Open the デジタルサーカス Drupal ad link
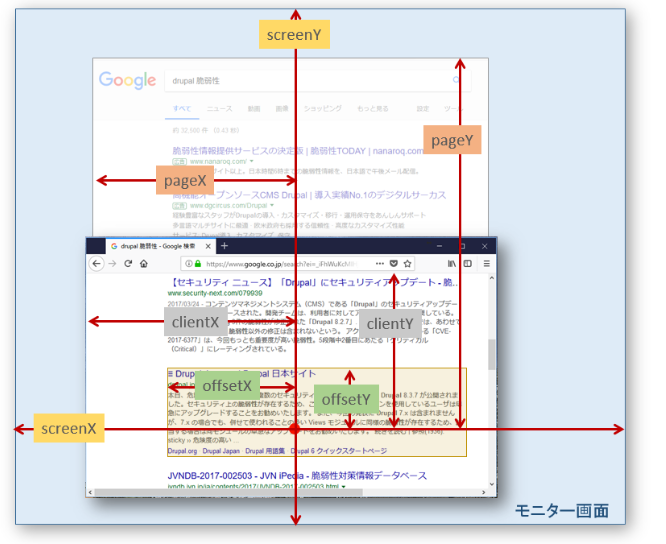Image resolution: width=666 pixels, height=544 pixels. (309, 195)
